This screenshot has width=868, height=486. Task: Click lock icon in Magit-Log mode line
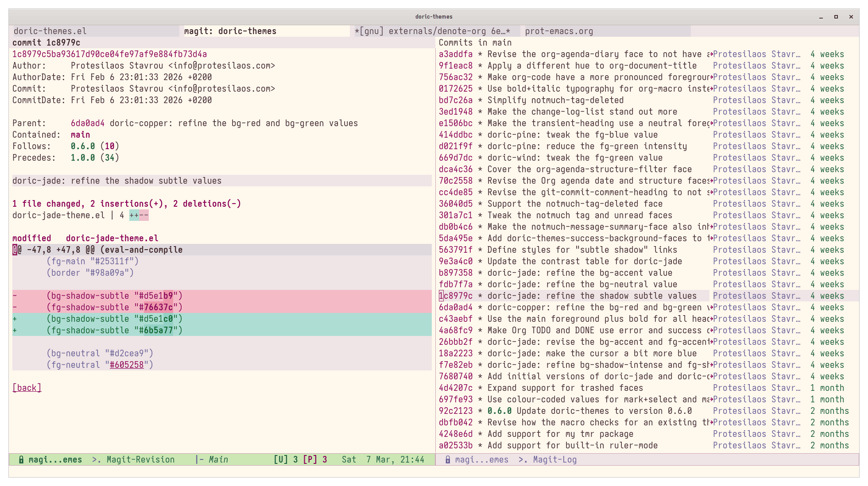[x=448, y=459]
